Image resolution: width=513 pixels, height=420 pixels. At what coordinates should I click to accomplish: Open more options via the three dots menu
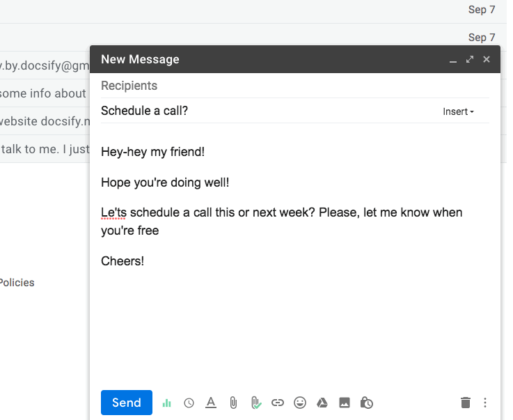pos(485,403)
